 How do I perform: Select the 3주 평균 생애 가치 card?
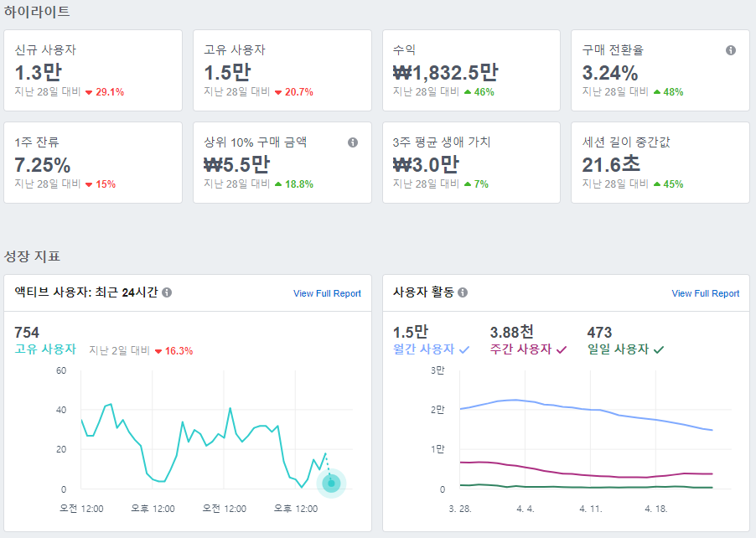tap(471, 162)
